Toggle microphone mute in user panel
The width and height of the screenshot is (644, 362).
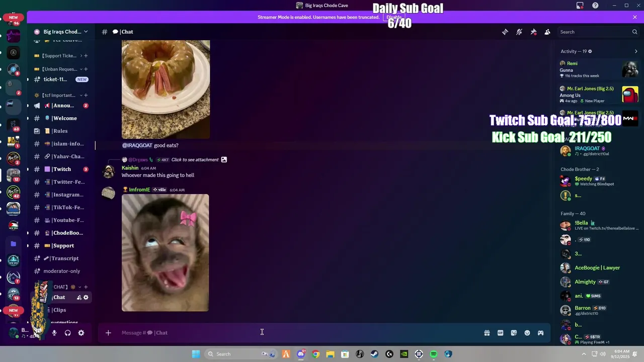click(54, 333)
